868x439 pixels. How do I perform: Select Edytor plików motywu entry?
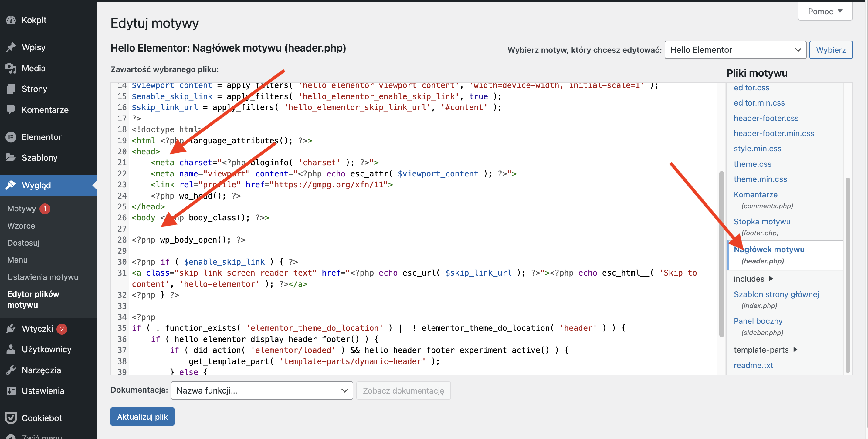tap(33, 299)
